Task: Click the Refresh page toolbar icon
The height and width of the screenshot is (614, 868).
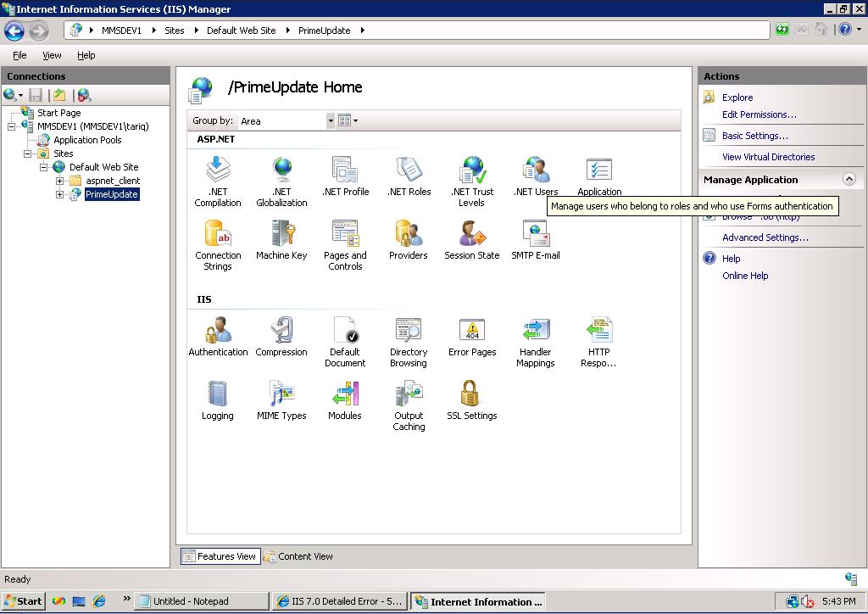Action: point(782,30)
